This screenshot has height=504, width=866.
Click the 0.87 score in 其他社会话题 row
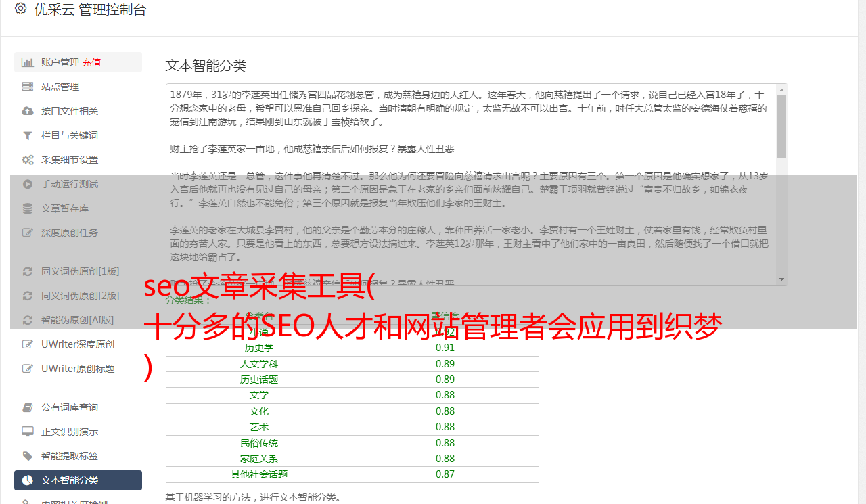[445, 474]
